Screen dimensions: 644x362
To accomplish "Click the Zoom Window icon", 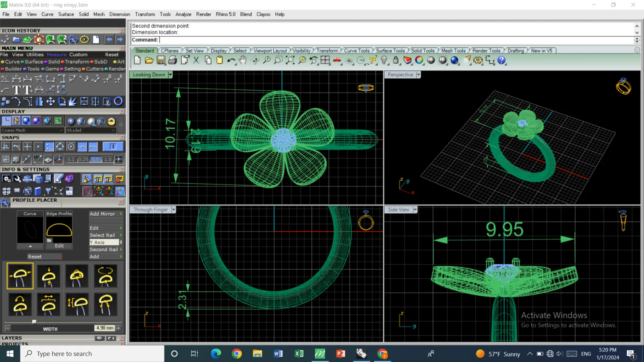I will (x=278, y=60).
